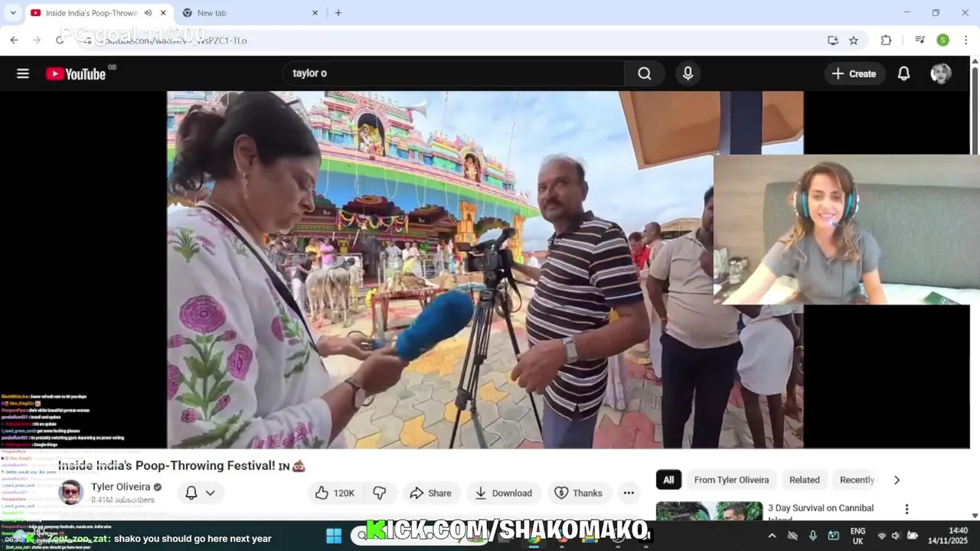
Task: Reload the current page
Action: point(60,40)
